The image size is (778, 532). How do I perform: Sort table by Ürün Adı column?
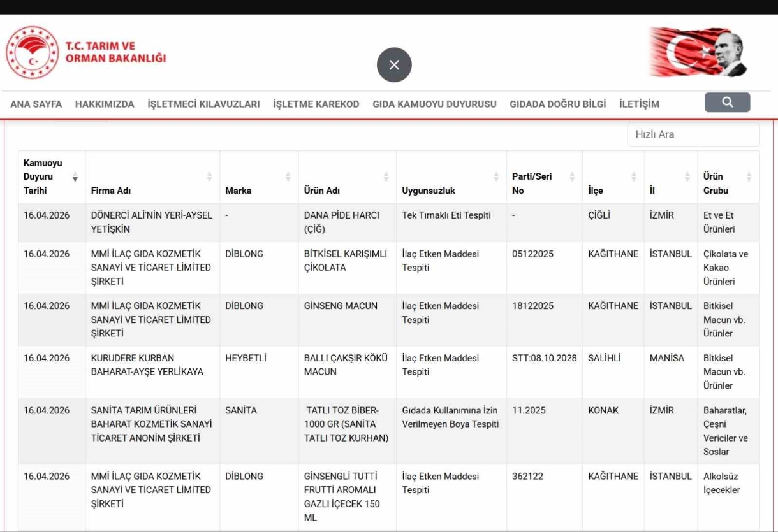coord(386,177)
